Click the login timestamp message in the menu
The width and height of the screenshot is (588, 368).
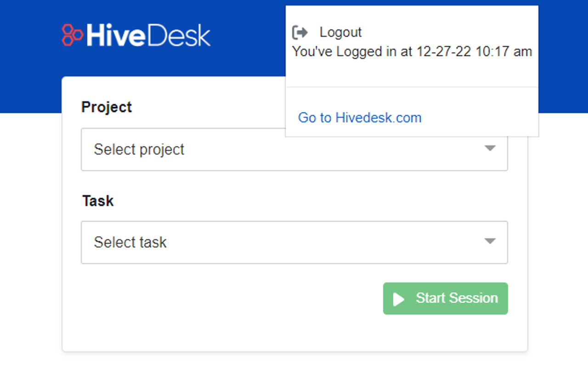412,51
